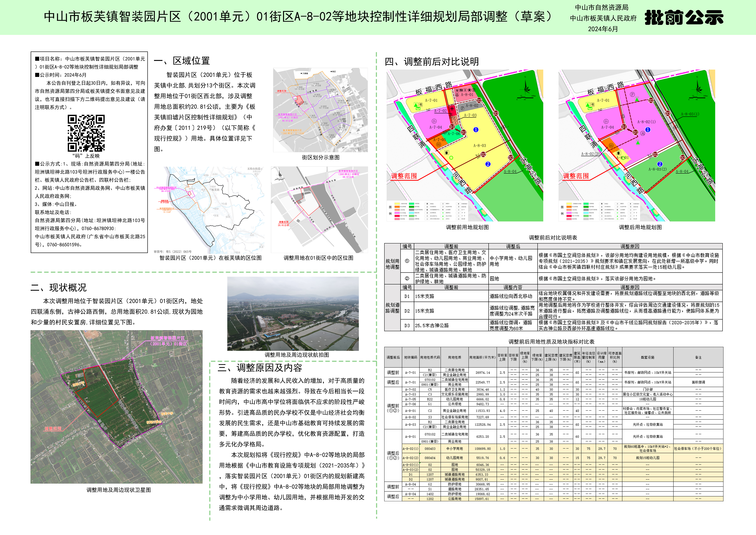This screenshot has width=756, height=535.
Task: Click the red 调整范围 label on 调整后用地规划图
Action: coord(576,176)
